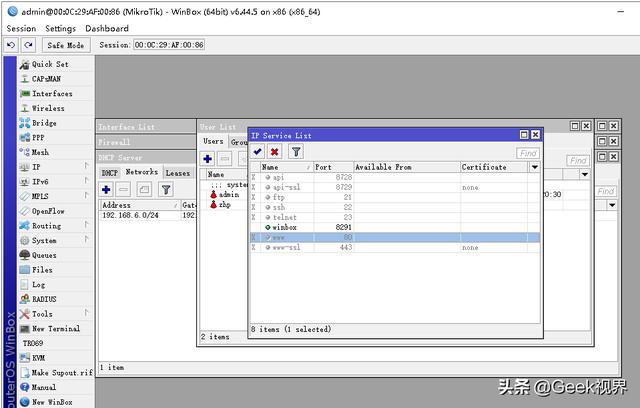640x408 pixels.
Task: Click the Session address field
Action: pos(169,45)
